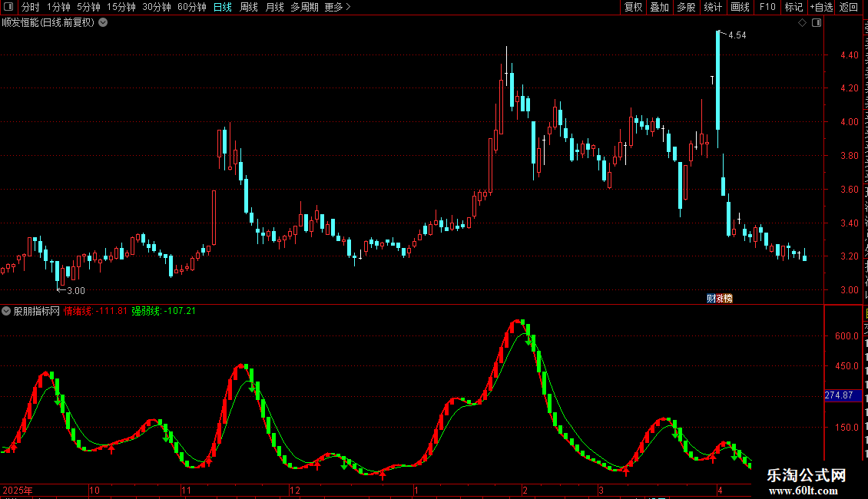
Task: Click the 4.54 high price label
Action: pyautogui.click(x=737, y=35)
